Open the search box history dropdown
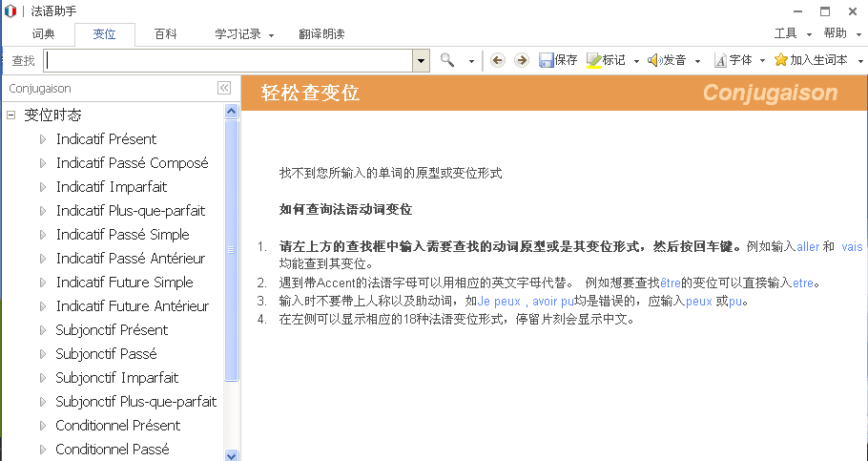Screen dimensions: 868x461 (x=421, y=60)
